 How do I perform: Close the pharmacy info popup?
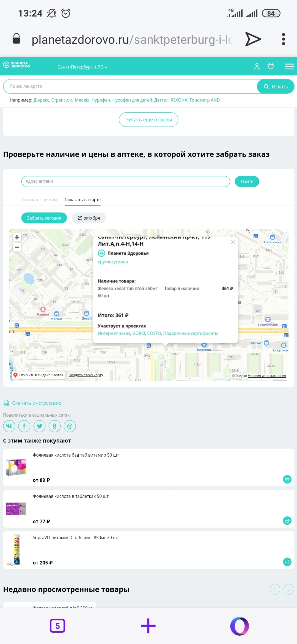pyautogui.click(x=233, y=242)
